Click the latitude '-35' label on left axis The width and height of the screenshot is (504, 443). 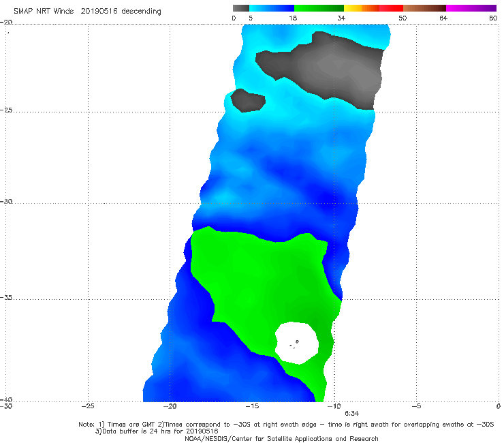[x=6, y=298]
